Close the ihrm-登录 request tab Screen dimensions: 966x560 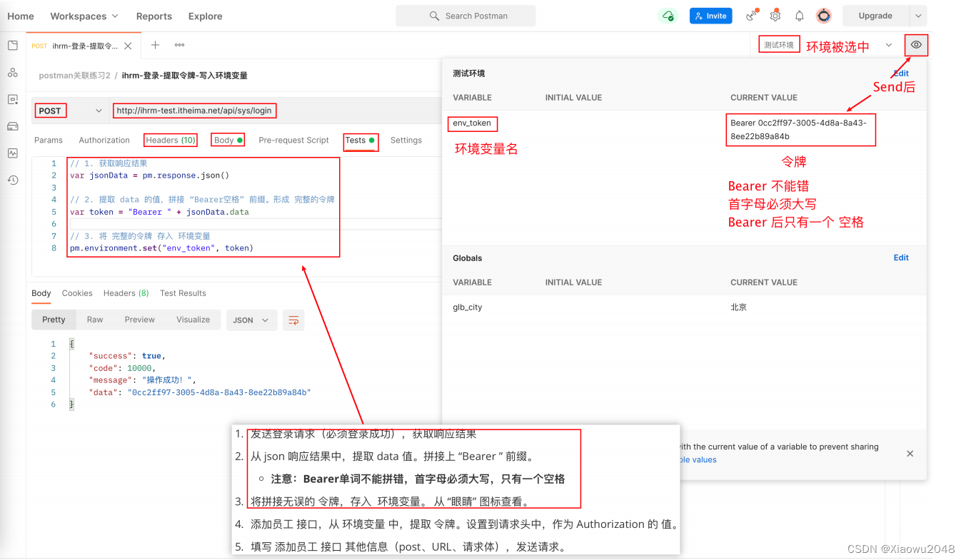tap(128, 46)
